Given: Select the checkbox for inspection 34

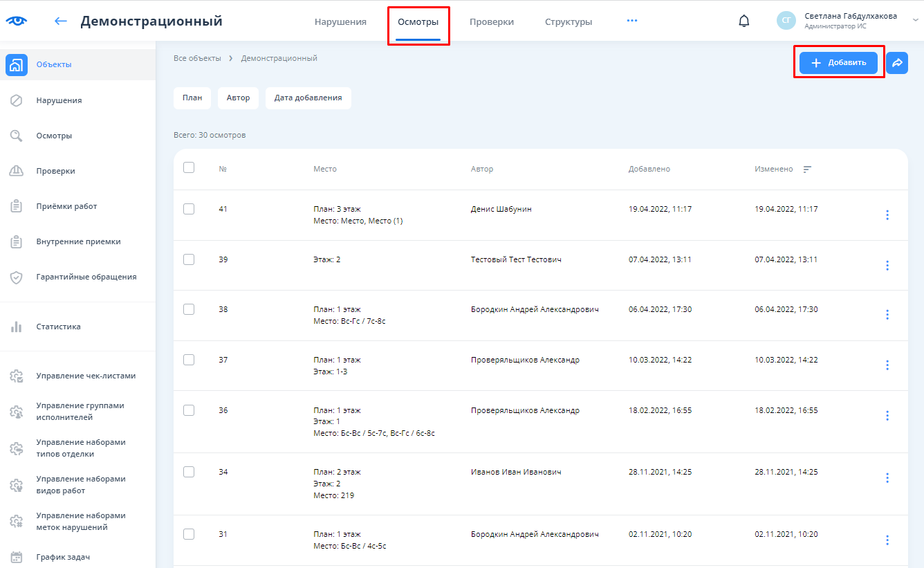Looking at the screenshot, I should [189, 472].
